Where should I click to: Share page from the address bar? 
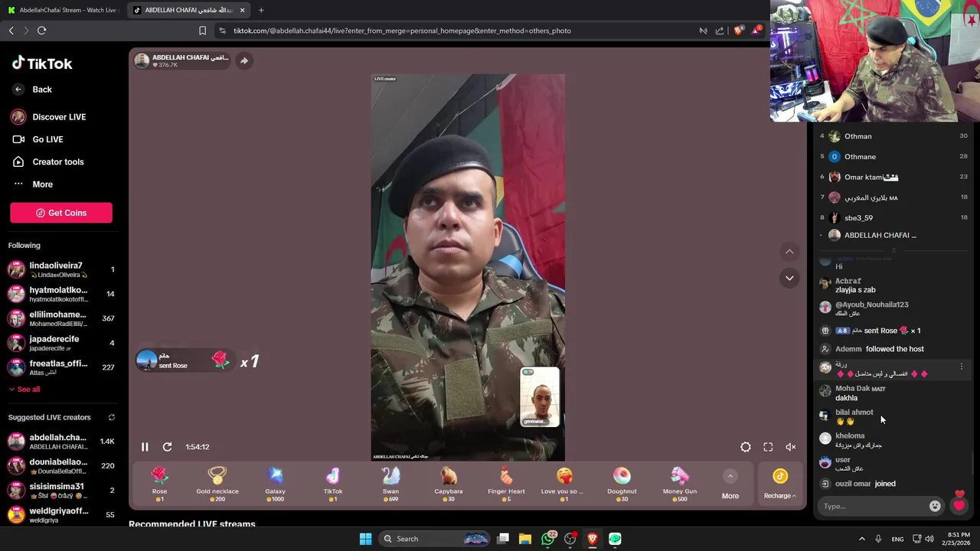pos(720,31)
